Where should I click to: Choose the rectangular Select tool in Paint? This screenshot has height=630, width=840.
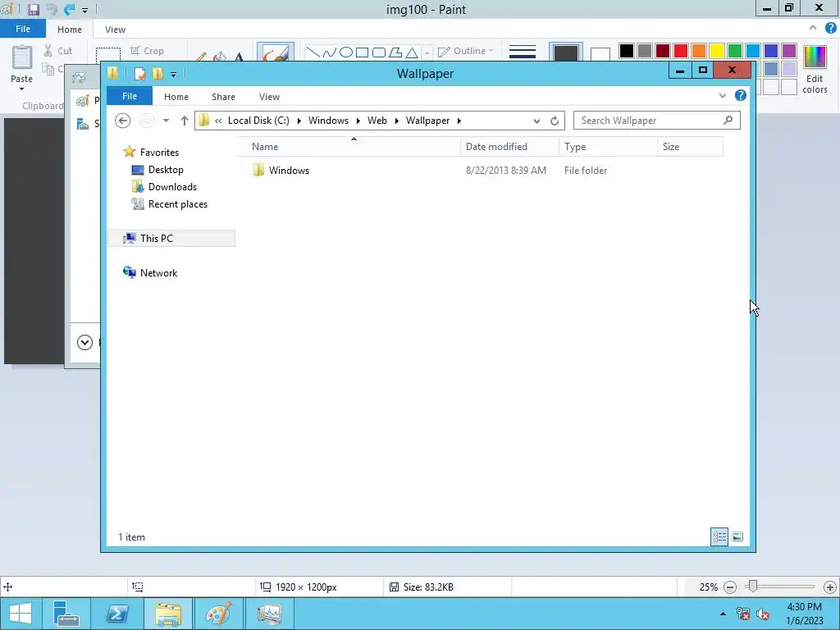point(108,54)
